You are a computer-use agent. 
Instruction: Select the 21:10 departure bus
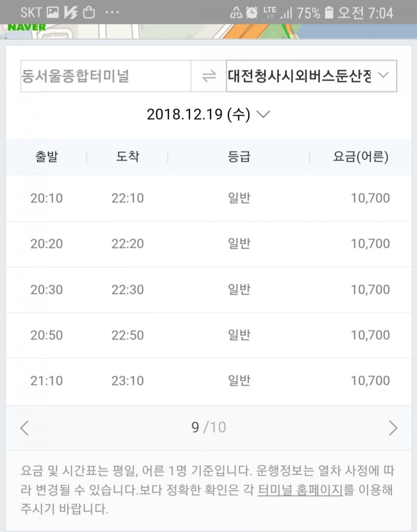(x=208, y=381)
